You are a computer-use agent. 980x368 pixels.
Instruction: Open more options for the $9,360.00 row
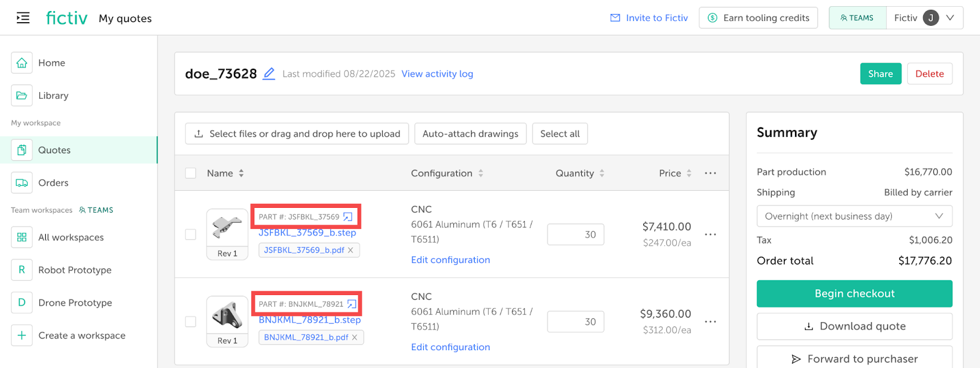[710, 321]
